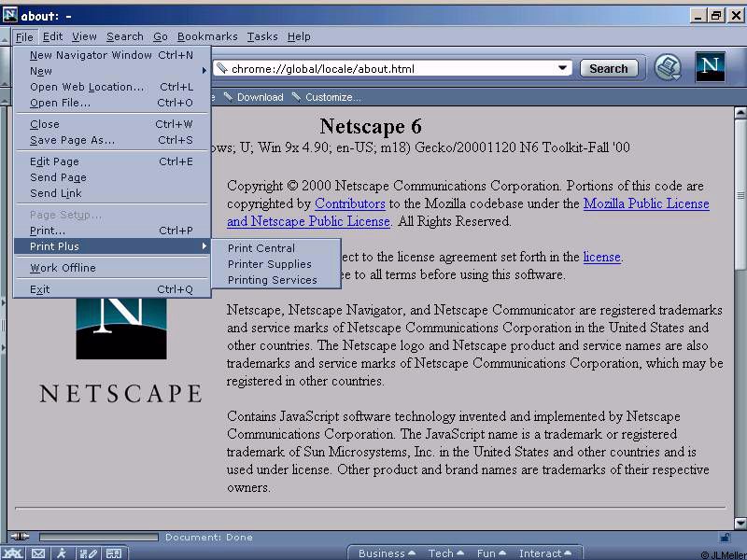Open the Tasks menu
The height and width of the screenshot is (560, 747).
coord(262,36)
